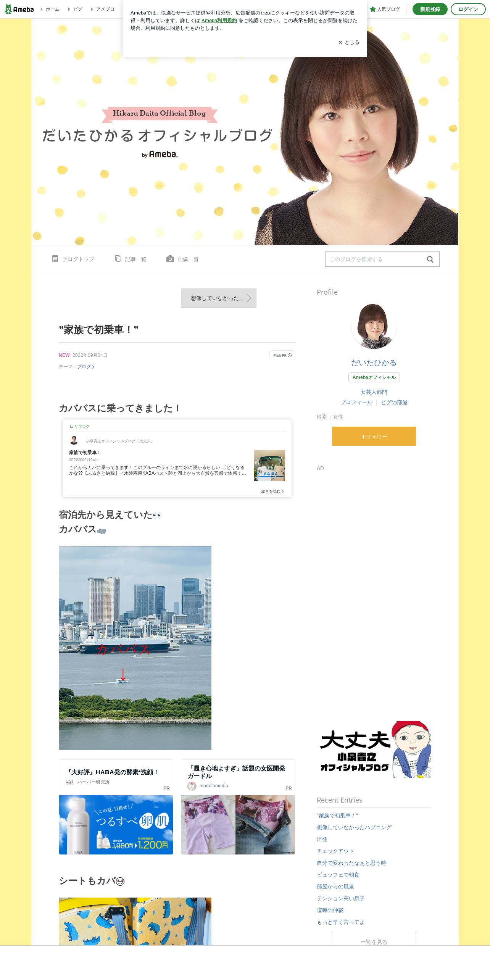
Task: Open recent entry "家族で初乗車！"
Action: pos(337,816)
